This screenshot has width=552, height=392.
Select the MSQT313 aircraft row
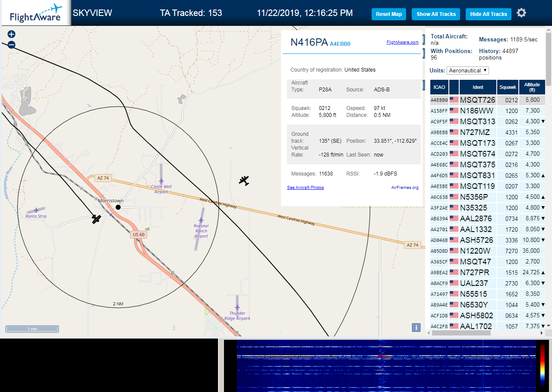488,121
